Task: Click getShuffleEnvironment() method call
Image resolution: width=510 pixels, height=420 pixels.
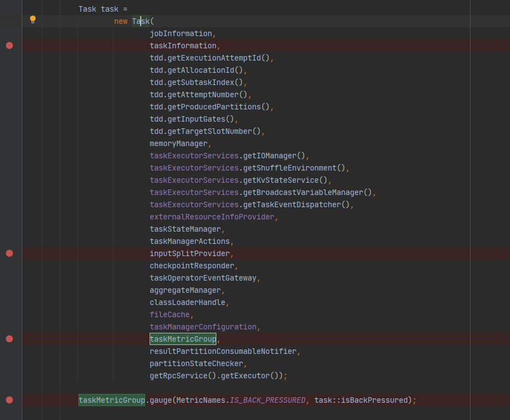Action: (x=294, y=168)
